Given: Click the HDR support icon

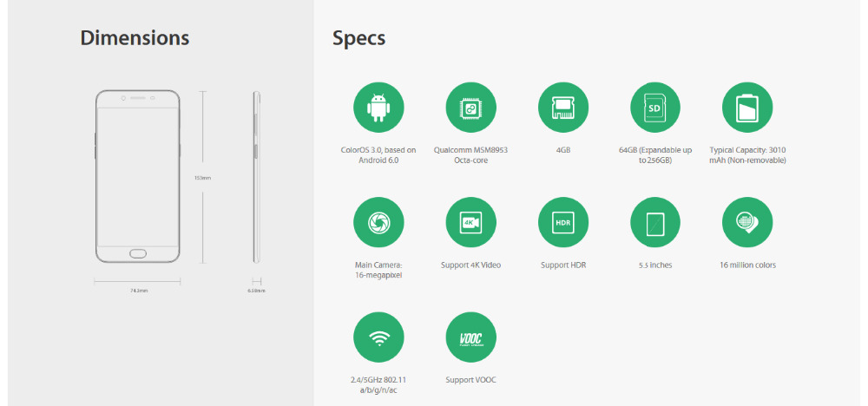Looking at the screenshot, I should (563, 222).
